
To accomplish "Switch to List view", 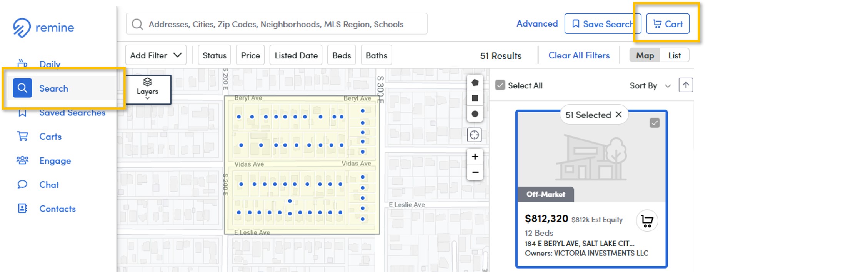I will tap(674, 55).
